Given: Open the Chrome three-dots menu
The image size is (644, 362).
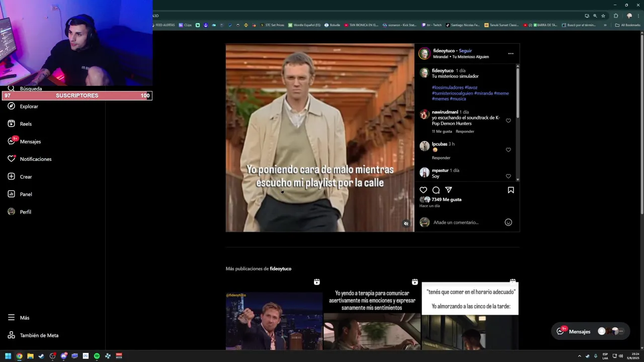Looking at the screenshot, I should pos(638,16).
